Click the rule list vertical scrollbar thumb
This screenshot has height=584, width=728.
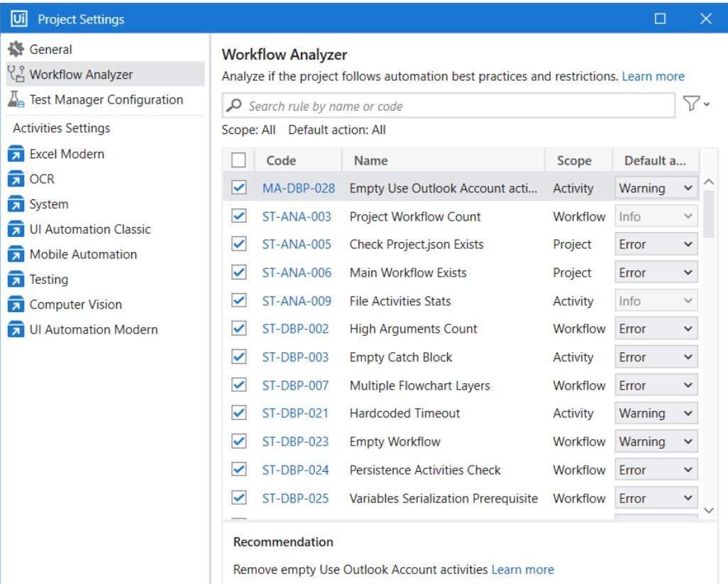coord(709,214)
